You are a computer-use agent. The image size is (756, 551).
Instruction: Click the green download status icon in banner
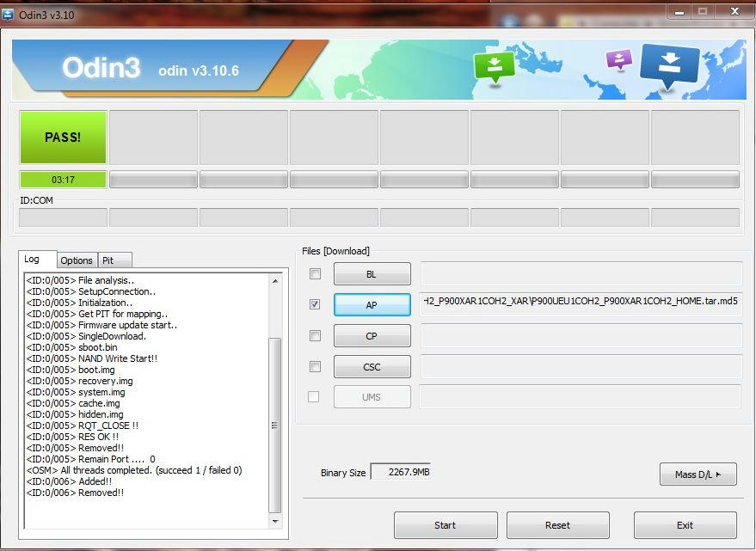coord(495,64)
